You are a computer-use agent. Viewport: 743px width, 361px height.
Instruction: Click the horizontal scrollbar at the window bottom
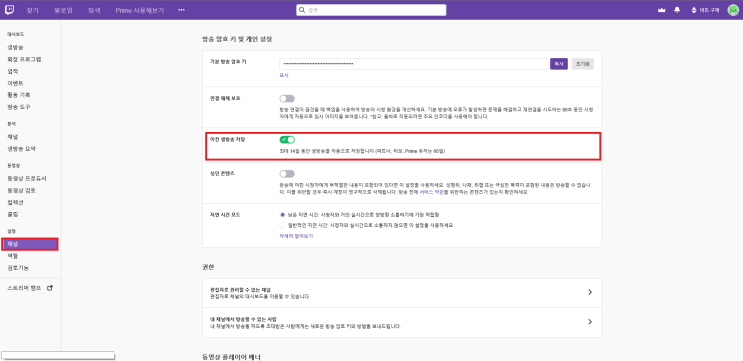58,355
